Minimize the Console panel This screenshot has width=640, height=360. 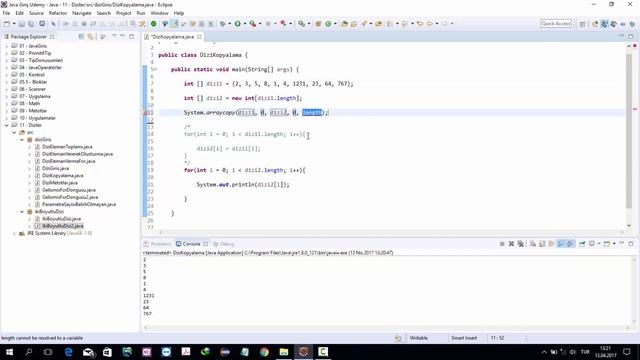click(x=621, y=243)
